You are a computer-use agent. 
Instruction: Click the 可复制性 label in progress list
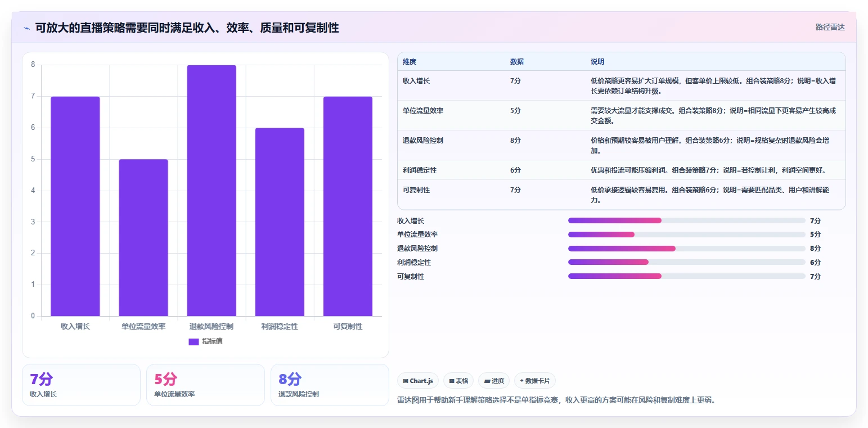[x=411, y=277]
